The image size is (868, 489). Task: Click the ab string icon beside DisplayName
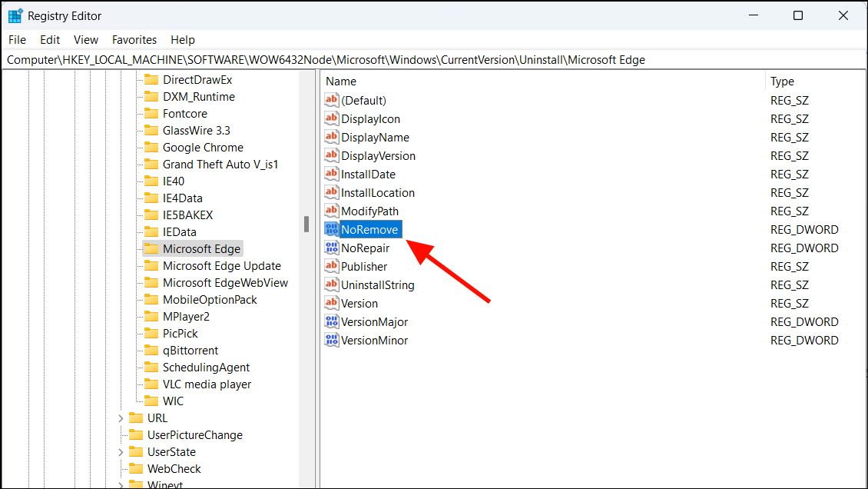coord(331,137)
